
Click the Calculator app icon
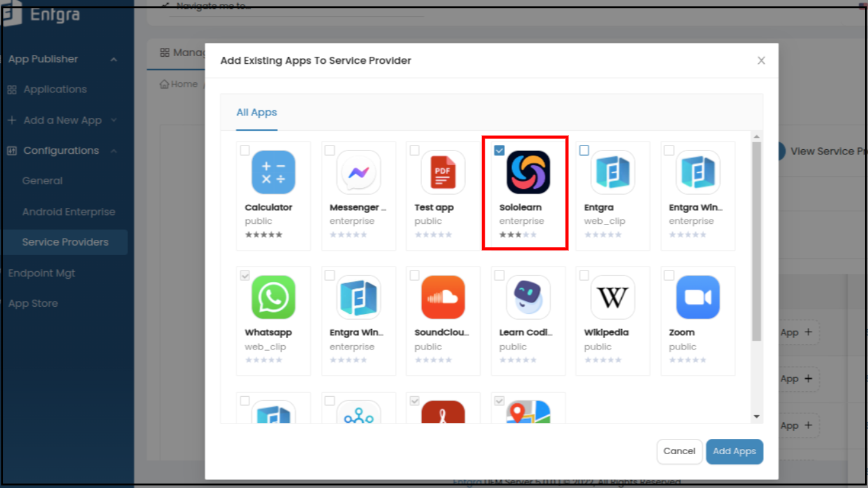tap(273, 172)
